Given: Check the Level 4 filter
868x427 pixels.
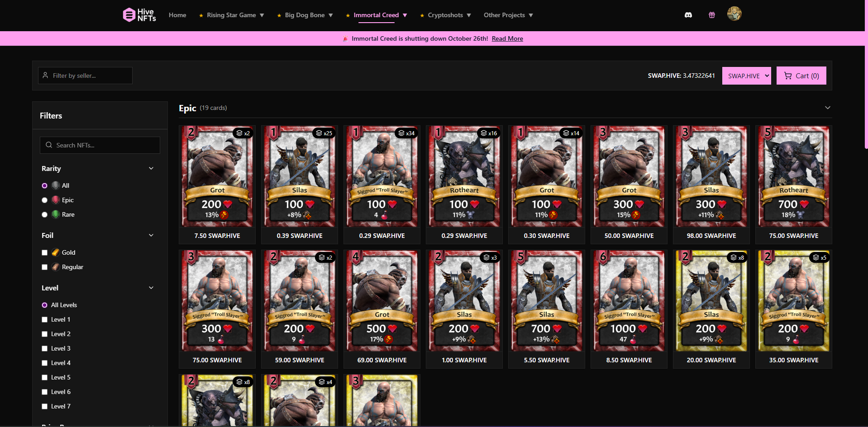Looking at the screenshot, I should (x=44, y=363).
